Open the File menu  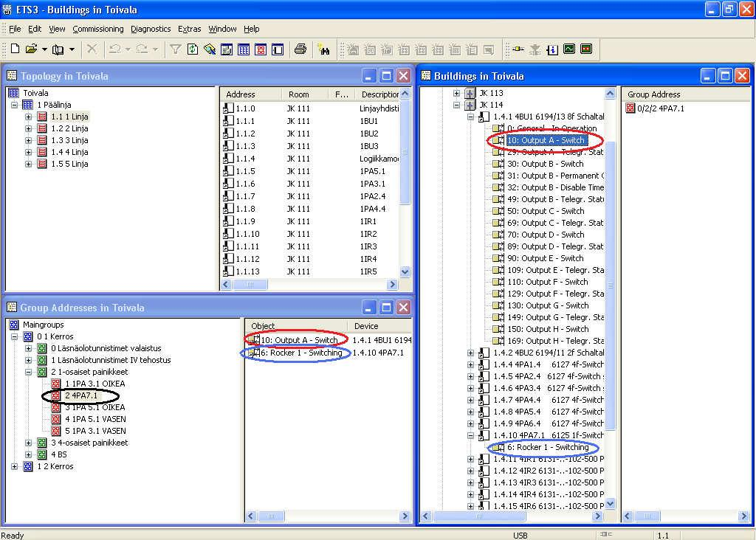pos(15,29)
